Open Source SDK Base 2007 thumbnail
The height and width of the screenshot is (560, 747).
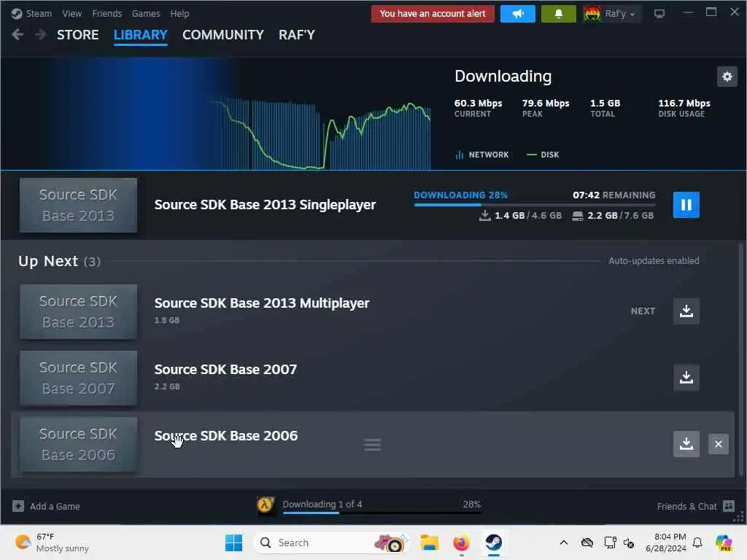tap(78, 378)
